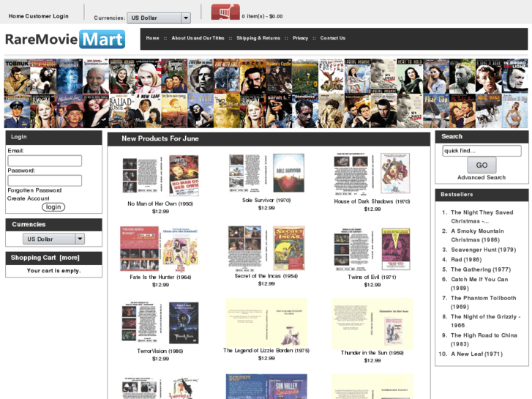Click the Tobruk poster in banner
532x399 pixels.
pos(17,76)
